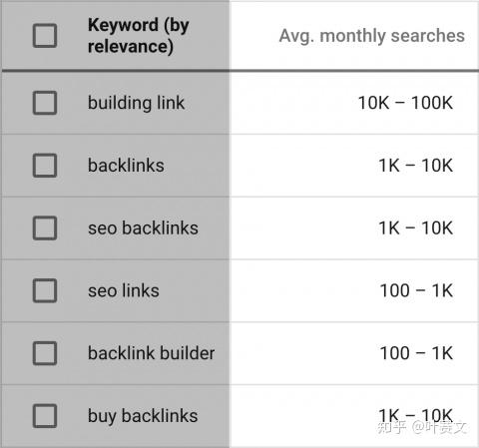Click seo backlinks 1K – 10K value
Viewport: 479px width, 448px height.
coord(415,227)
